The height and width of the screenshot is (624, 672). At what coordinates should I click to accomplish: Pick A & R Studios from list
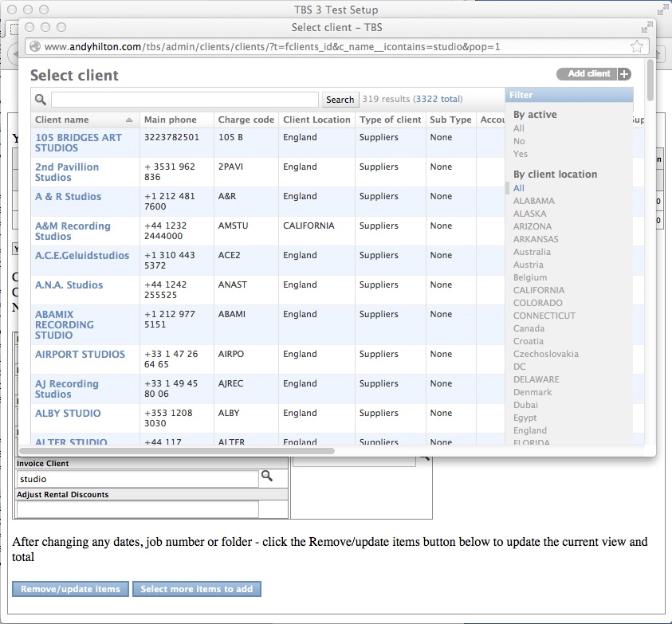[x=68, y=197]
